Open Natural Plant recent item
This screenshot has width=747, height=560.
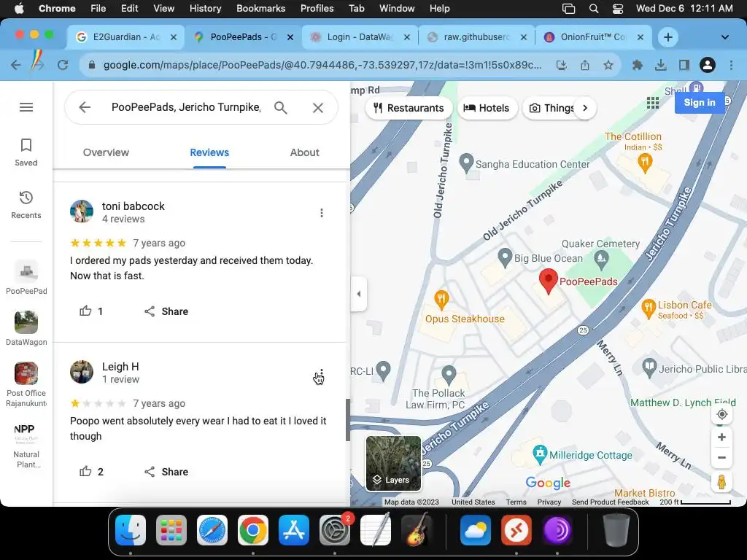(26, 446)
